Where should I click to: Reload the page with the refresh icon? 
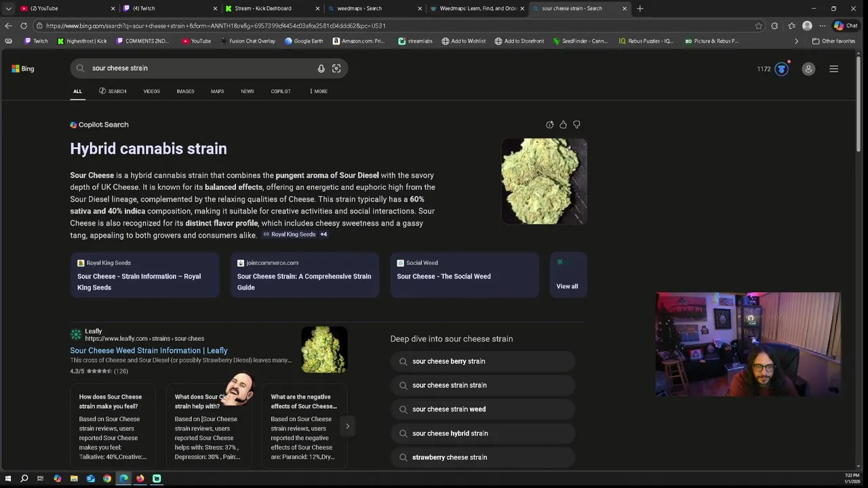click(x=24, y=26)
